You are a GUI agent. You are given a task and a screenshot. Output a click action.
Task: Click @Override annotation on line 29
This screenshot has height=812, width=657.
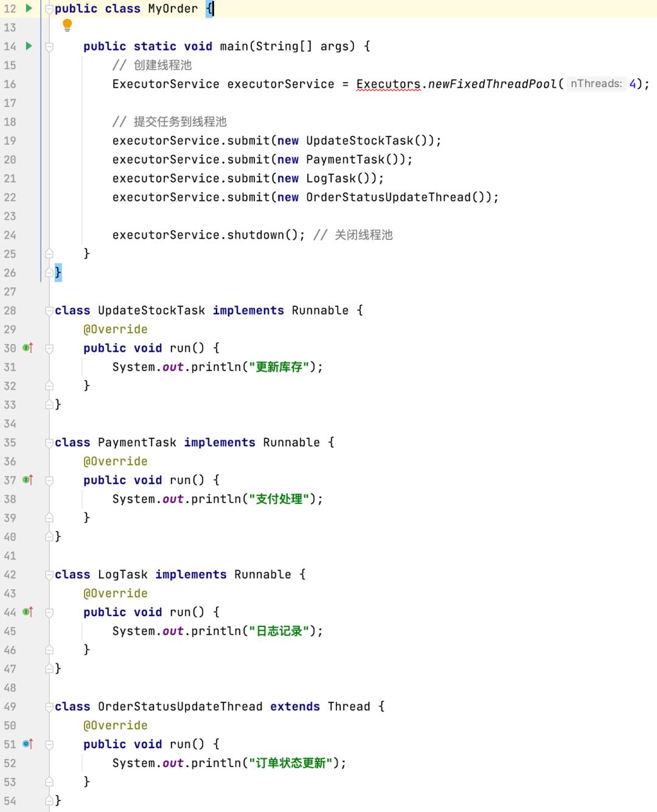[116, 329]
